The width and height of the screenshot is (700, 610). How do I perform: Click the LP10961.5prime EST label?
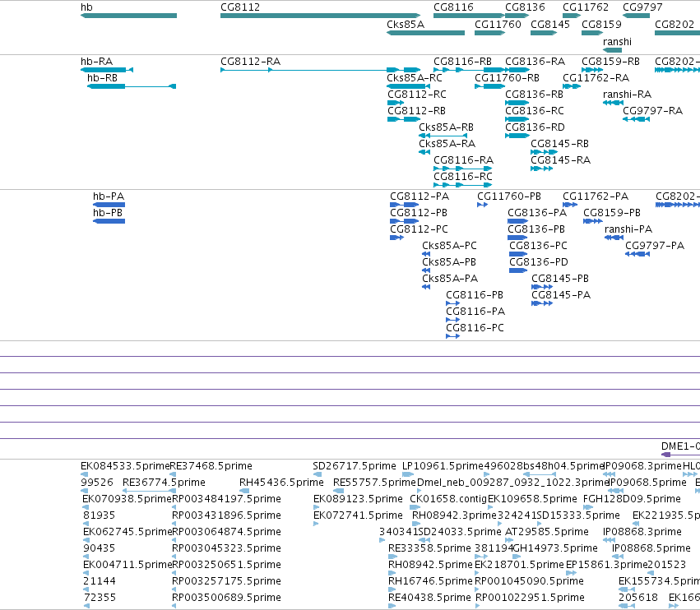(x=443, y=466)
